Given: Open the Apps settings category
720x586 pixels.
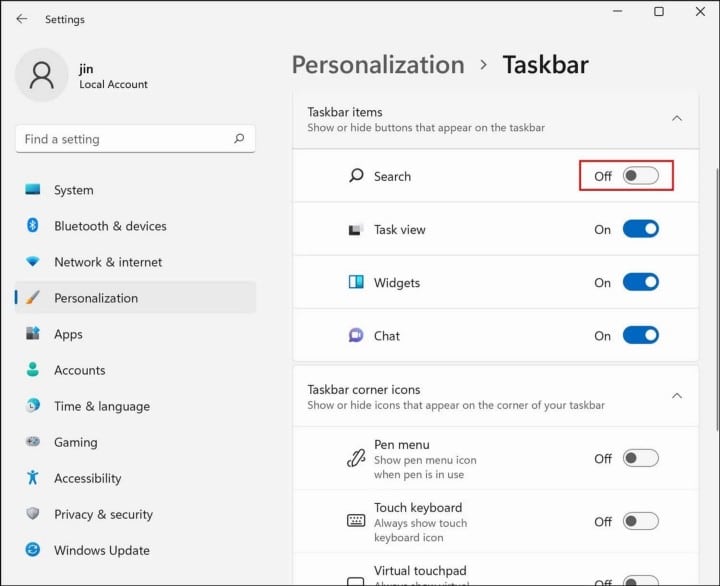Looking at the screenshot, I should point(135,334).
